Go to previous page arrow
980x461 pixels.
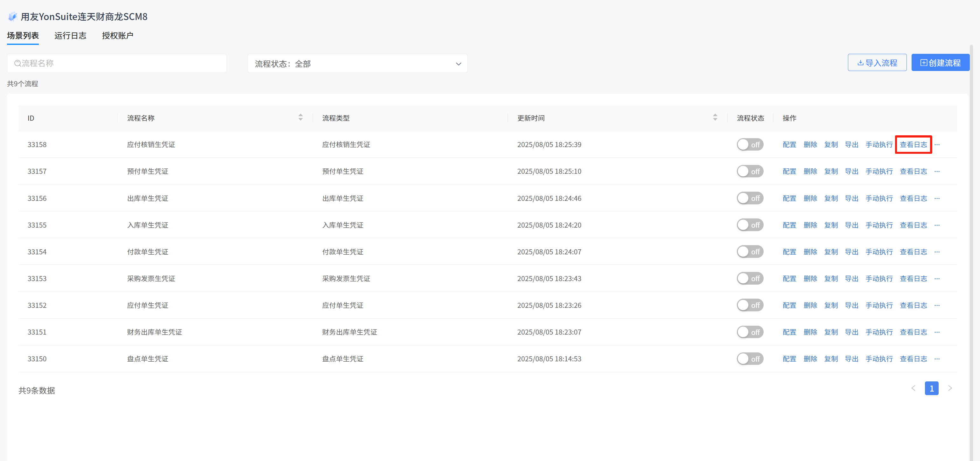(913, 388)
